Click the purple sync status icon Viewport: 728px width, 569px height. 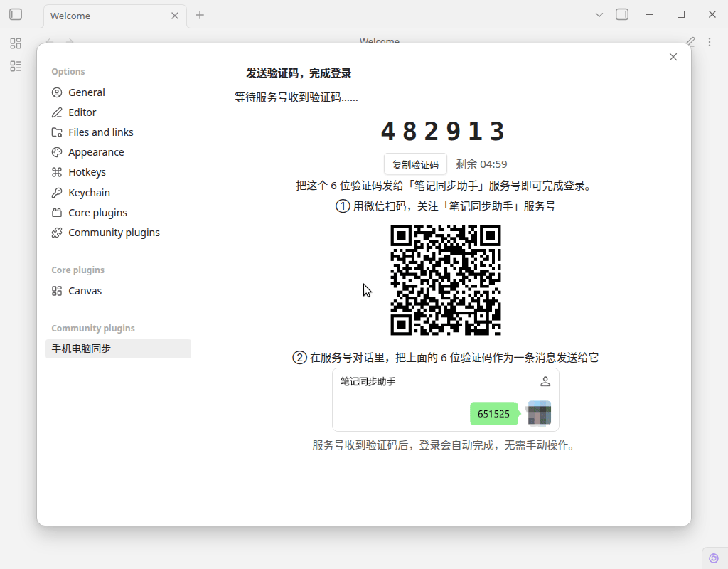[x=714, y=558]
